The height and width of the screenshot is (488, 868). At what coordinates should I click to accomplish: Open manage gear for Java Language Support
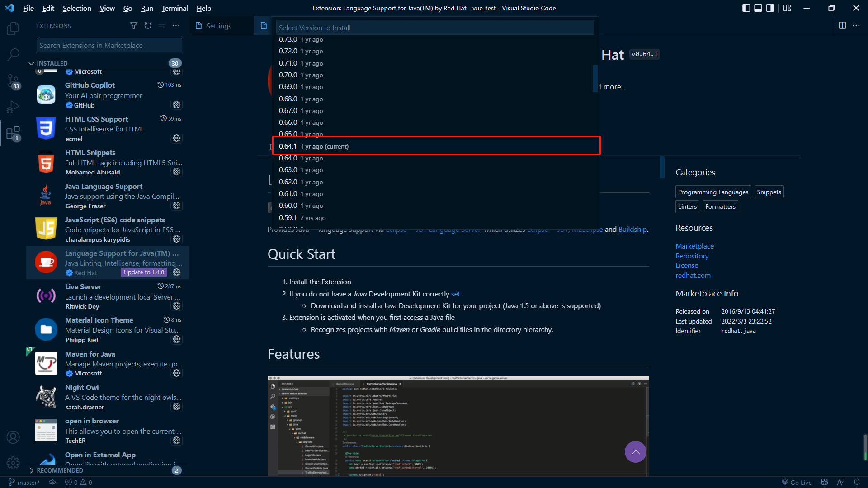(x=177, y=206)
